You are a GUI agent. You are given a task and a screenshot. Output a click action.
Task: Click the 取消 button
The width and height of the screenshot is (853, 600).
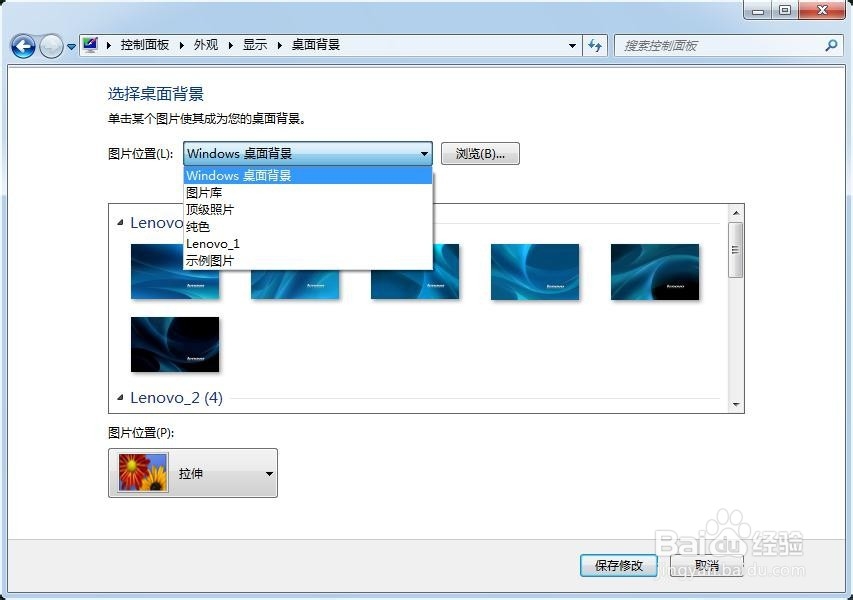[706, 565]
